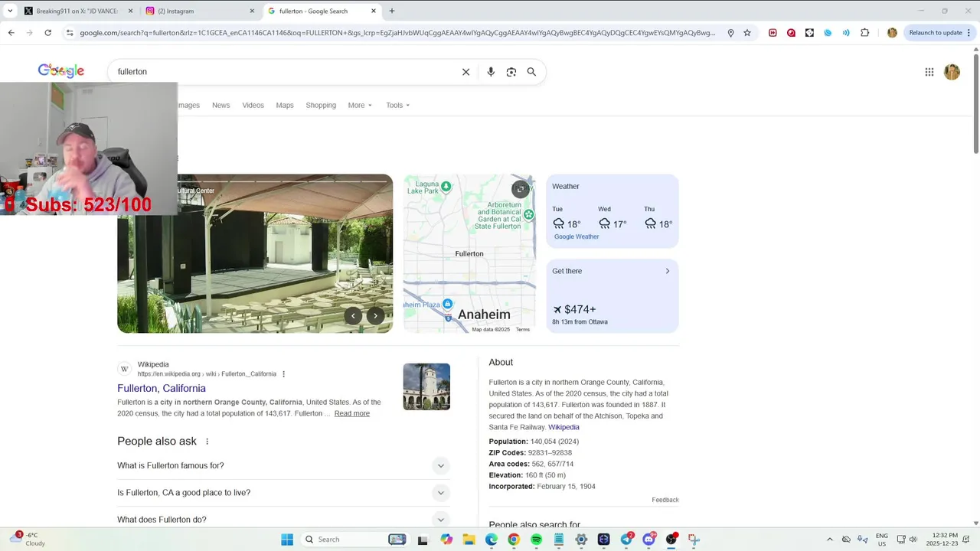Go back to the previous page
This screenshot has width=980, height=551.
coord(11,33)
